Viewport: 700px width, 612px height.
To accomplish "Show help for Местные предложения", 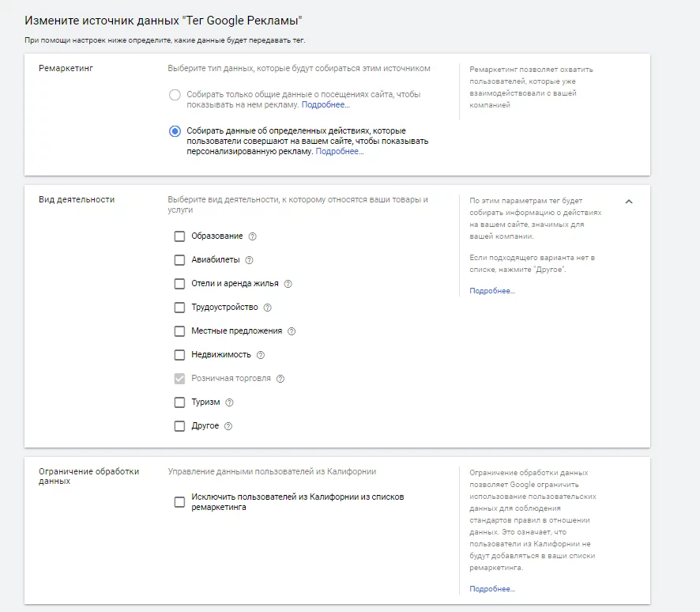I will [292, 331].
